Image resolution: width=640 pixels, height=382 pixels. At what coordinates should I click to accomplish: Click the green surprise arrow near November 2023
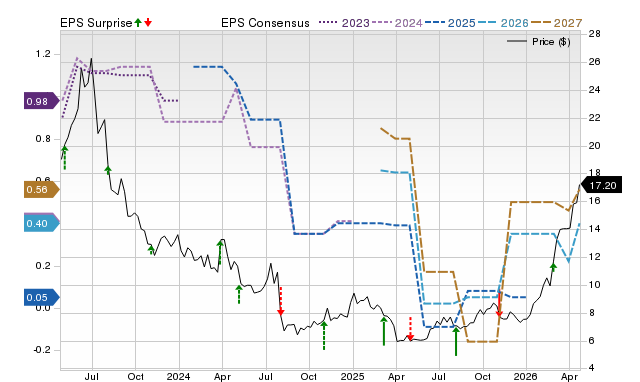pos(151,250)
